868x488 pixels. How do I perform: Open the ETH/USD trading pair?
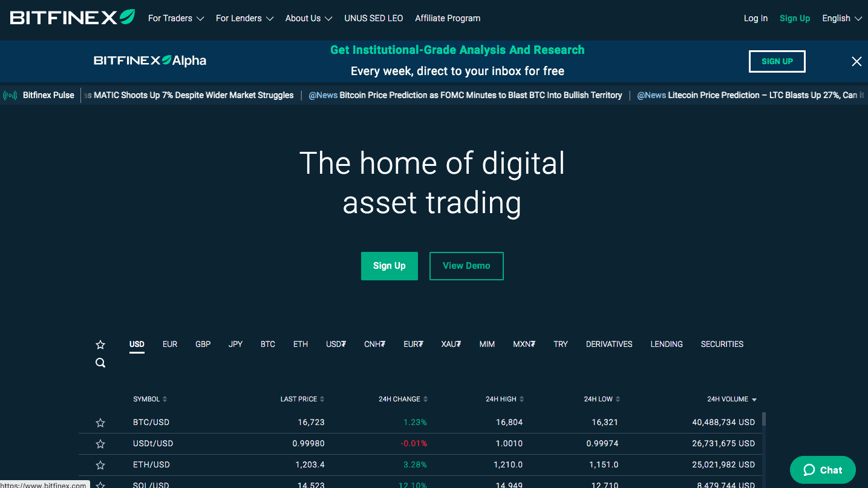coord(151,465)
